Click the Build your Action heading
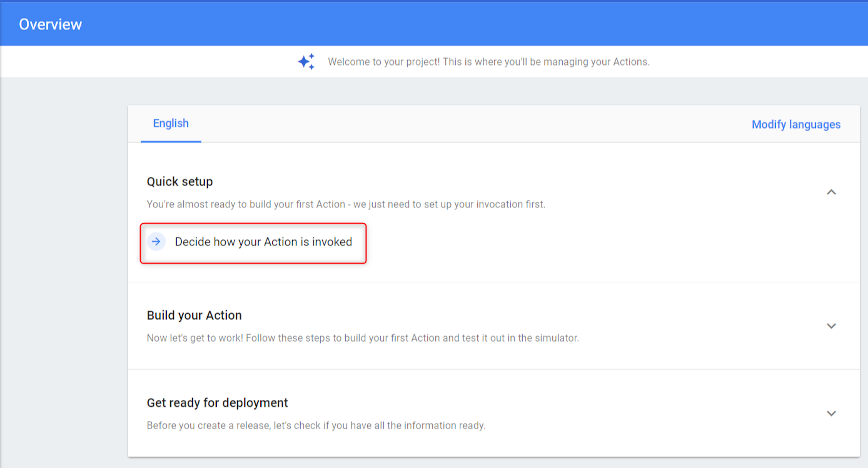 [194, 315]
